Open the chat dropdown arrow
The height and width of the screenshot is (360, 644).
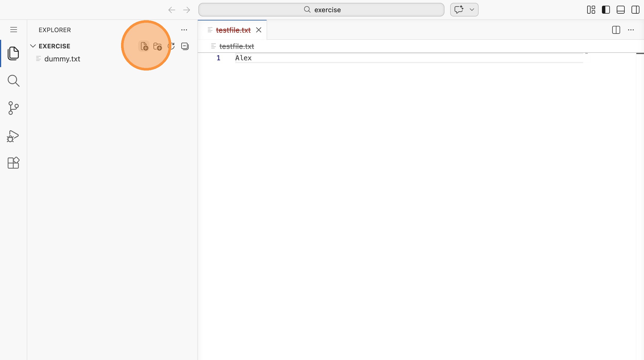click(472, 10)
